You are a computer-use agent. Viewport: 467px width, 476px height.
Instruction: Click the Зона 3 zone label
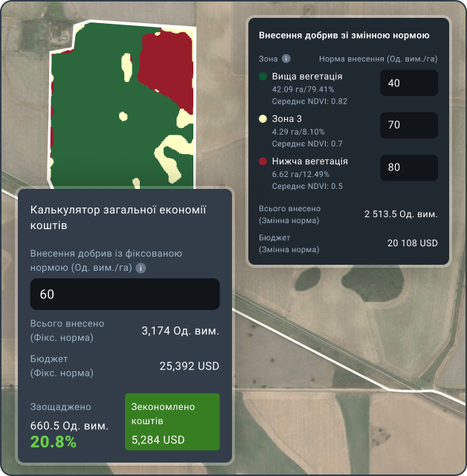[x=287, y=119]
